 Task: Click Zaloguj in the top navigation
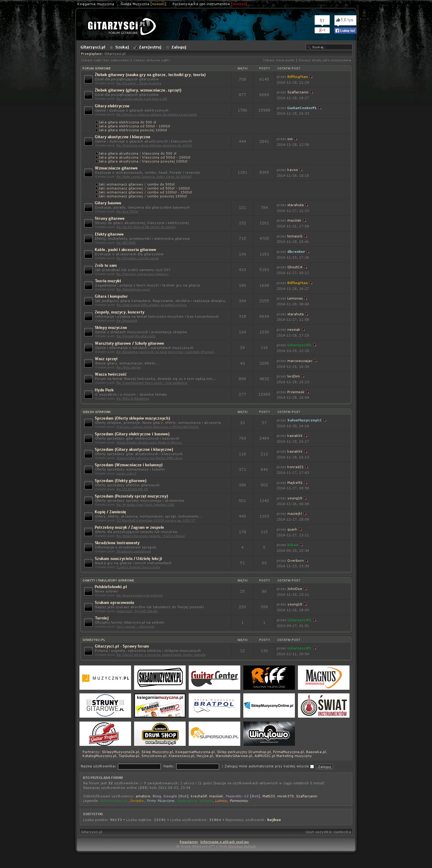click(178, 47)
